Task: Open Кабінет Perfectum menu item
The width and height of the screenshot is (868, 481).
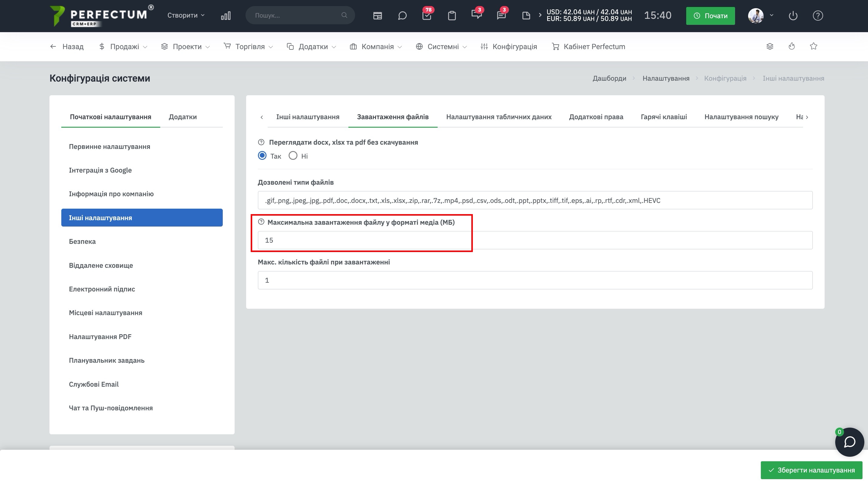Action: coord(589,46)
